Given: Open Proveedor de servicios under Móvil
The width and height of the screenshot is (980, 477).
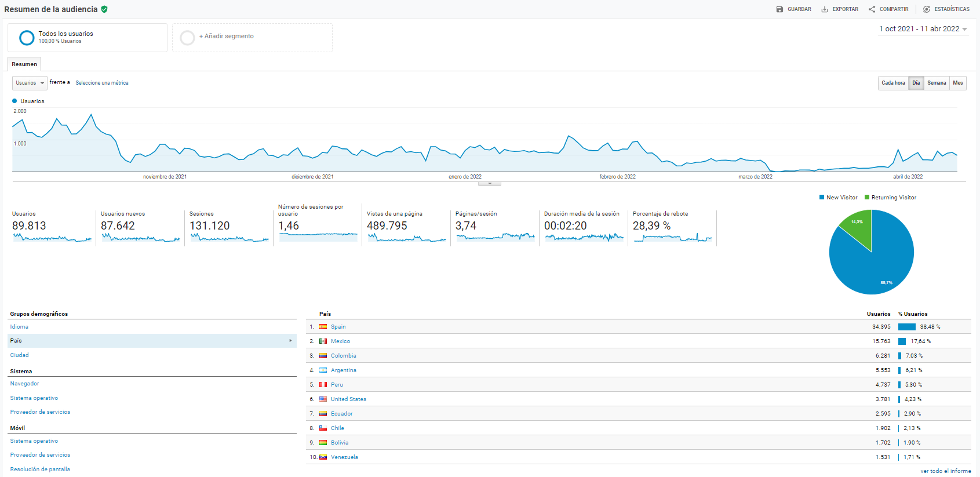Looking at the screenshot, I should click(x=40, y=455).
